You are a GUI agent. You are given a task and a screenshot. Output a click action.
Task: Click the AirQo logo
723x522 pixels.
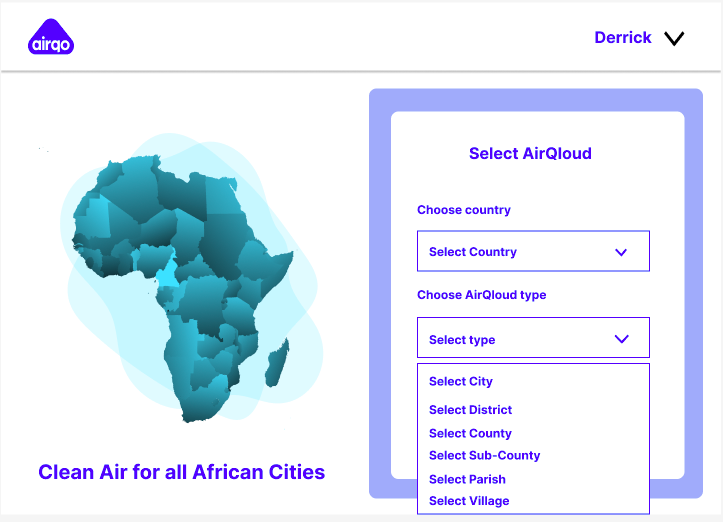(51, 37)
